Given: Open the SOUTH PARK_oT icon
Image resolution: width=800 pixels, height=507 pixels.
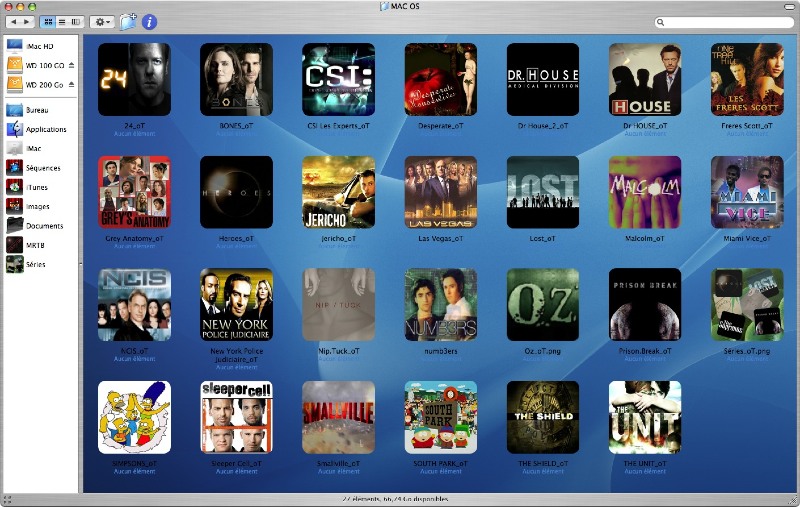Looking at the screenshot, I should pos(441,418).
